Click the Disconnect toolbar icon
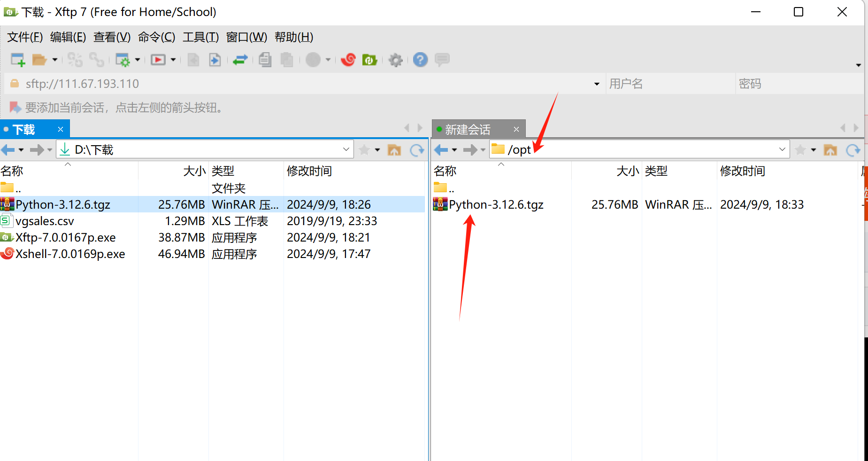Screen dimensions: 868x461 coord(97,60)
